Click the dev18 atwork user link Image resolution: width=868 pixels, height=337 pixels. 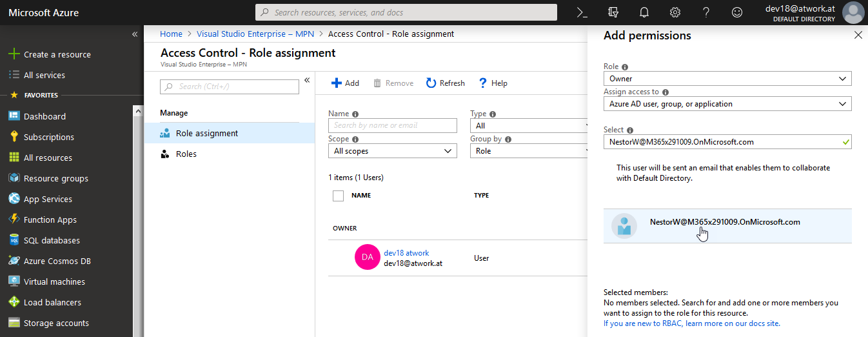pos(406,253)
